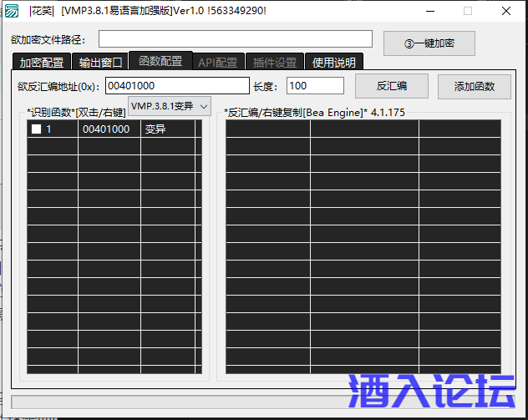Click the disassembly address field 00401000
528x420 pixels.
tap(177, 86)
